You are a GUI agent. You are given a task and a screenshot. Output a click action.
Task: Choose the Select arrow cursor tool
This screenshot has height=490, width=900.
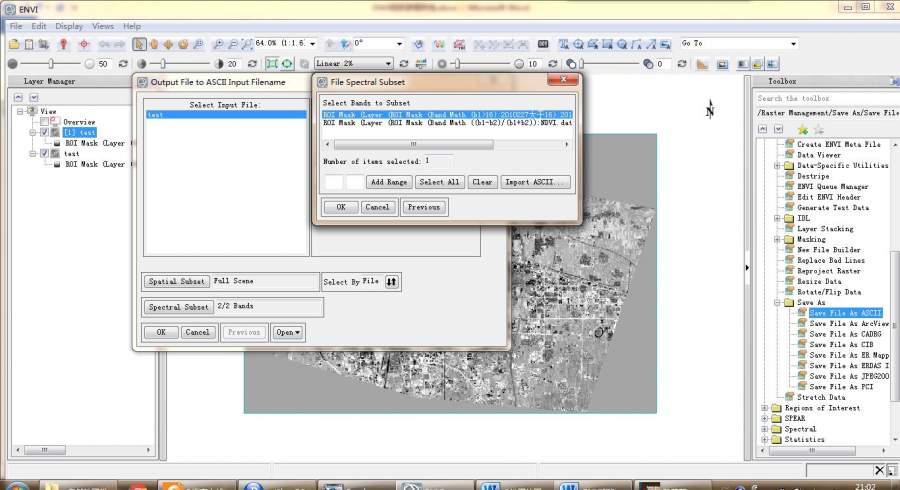[x=139, y=44]
